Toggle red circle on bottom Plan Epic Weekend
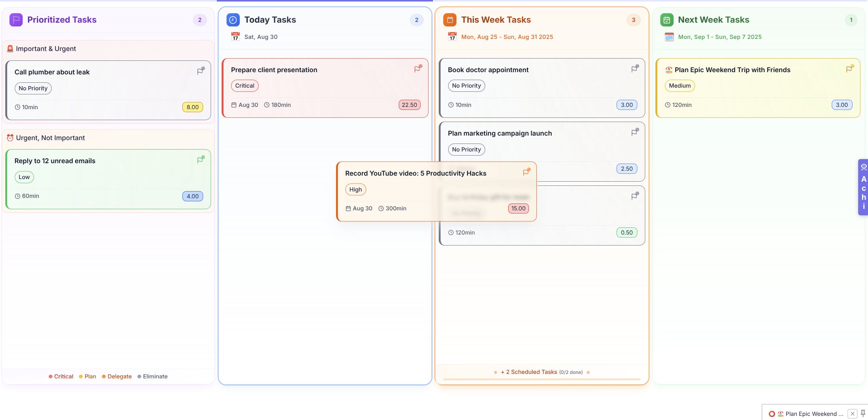The width and height of the screenshot is (868, 420). click(772, 414)
